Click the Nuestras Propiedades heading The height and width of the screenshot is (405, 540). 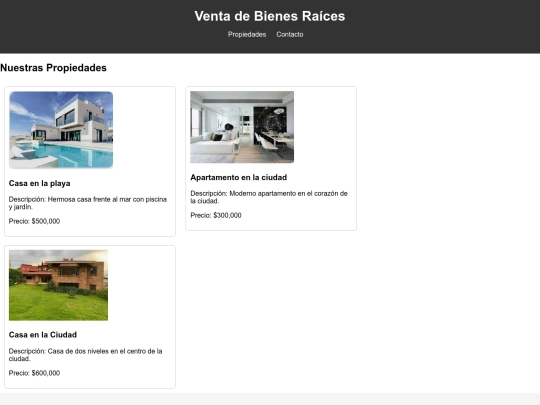click(x=53, y=68)
